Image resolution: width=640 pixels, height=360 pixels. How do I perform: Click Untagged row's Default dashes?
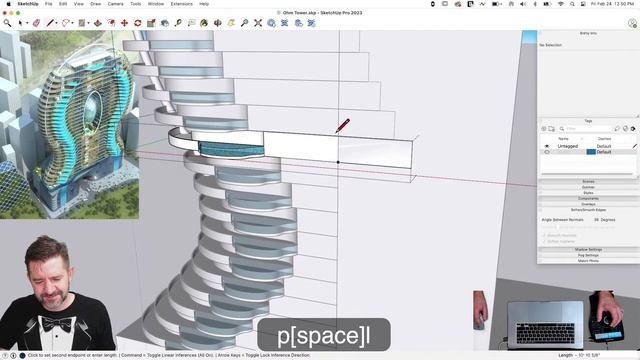pyautogui.click(x=604, y=146)
